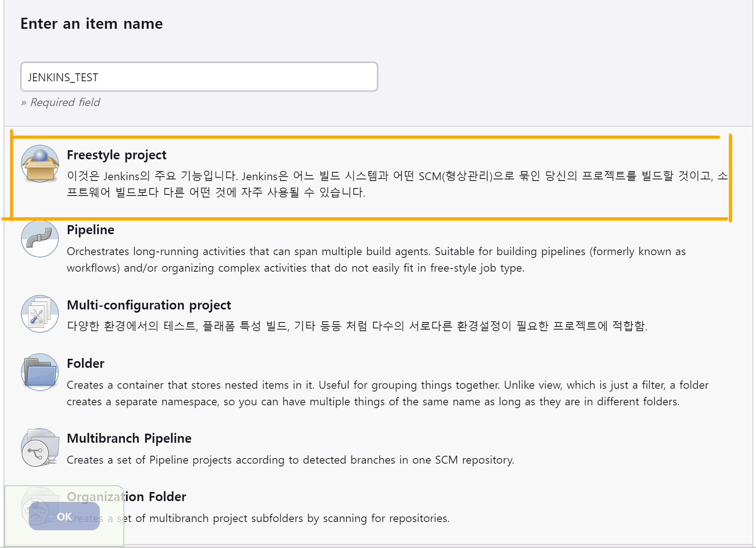
Task: Confirm with the OK button
Action: point(64,516)
